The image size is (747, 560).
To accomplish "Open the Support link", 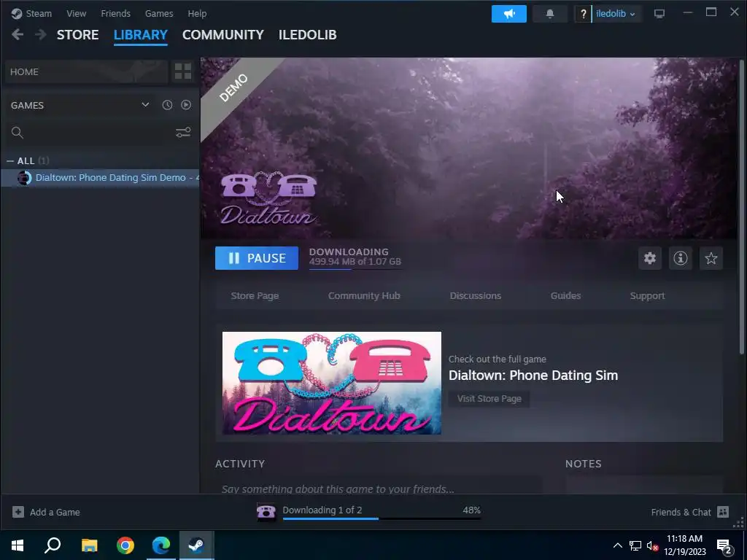I will click(647, 296).
